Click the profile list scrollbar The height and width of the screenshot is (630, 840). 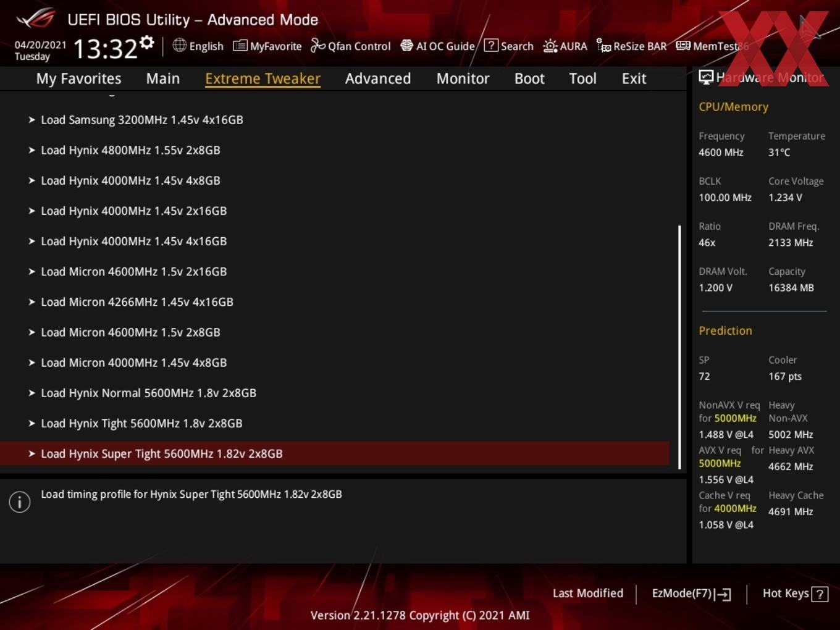tap(679, 346)
